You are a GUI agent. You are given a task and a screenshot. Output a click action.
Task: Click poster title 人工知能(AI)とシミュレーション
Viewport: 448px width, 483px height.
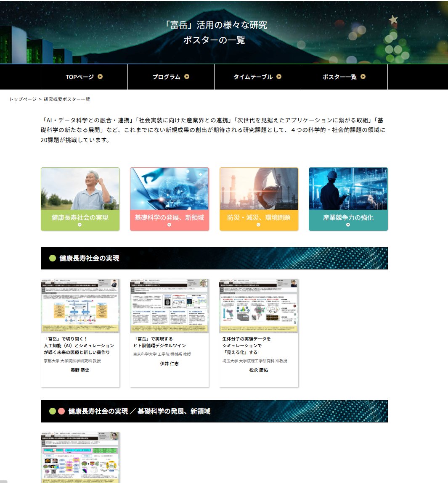tap(79, 346)
